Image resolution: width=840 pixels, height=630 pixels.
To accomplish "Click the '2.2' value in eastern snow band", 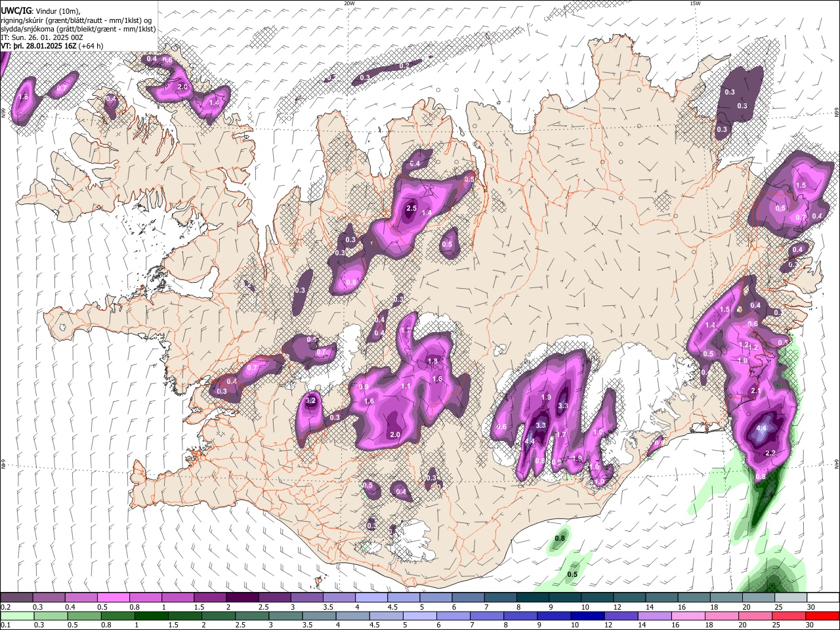I will [x=771, y=453].
